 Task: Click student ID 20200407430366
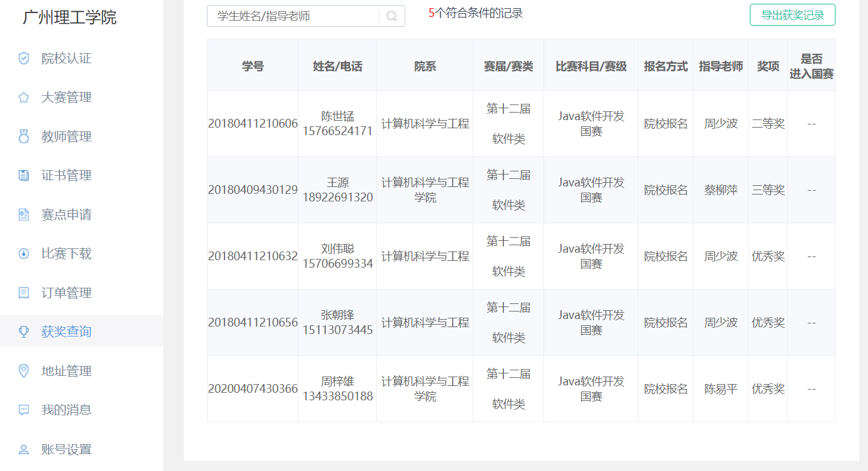[253, 389]
